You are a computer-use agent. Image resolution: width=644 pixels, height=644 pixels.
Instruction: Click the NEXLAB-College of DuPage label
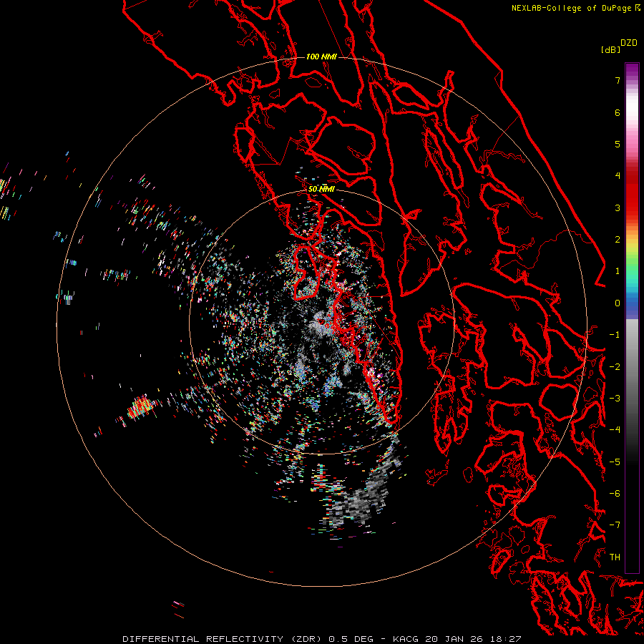point(575,8)
